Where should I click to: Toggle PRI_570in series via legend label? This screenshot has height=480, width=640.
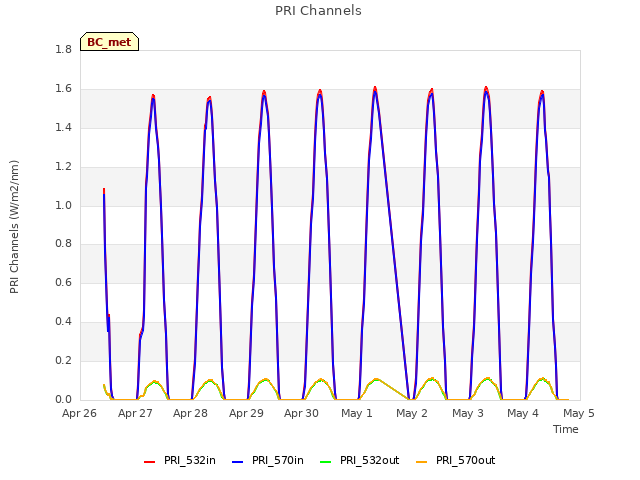[x=278, y=460]
